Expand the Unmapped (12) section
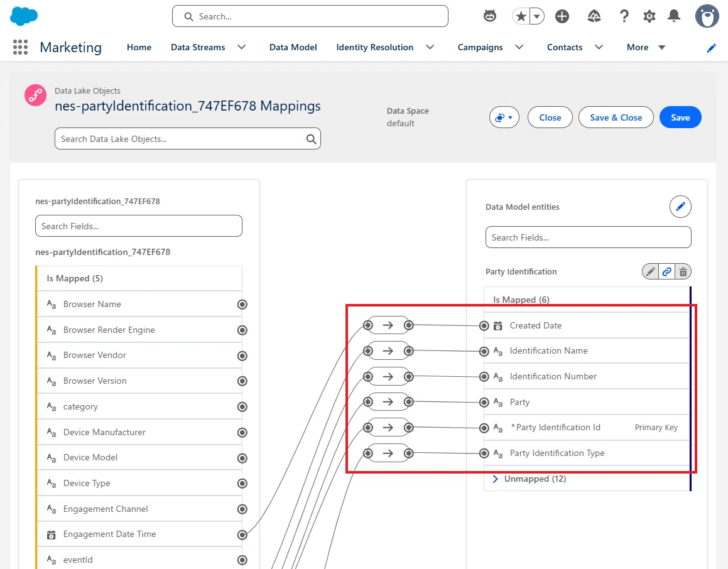This screenshot has height=569, width=728. coord(495,479)
